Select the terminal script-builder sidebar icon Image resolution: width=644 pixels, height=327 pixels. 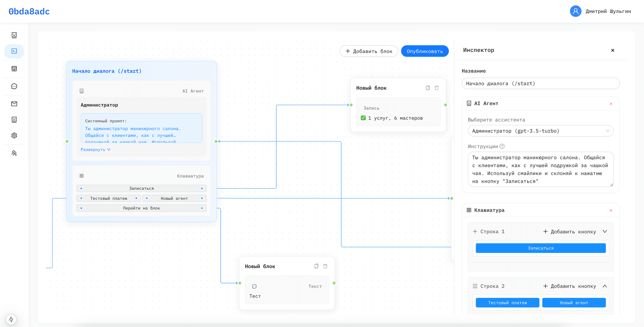(x=14, y=51)
